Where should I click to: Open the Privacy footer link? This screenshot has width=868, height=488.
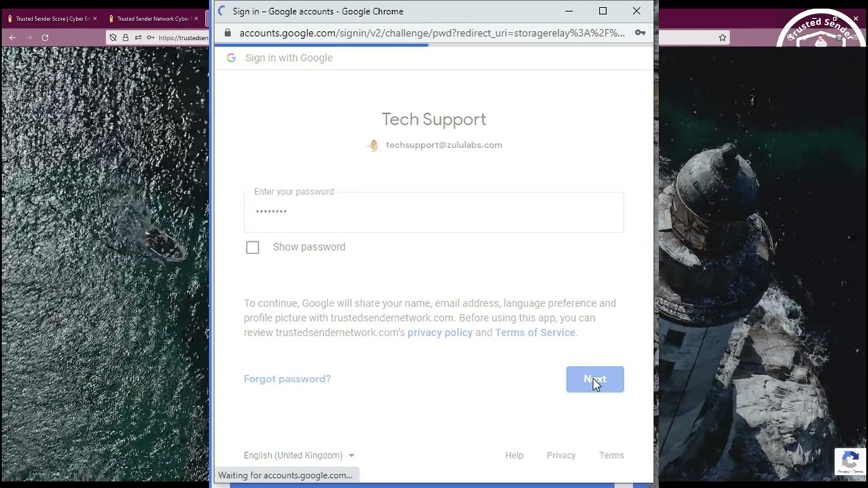pos(561,455)
